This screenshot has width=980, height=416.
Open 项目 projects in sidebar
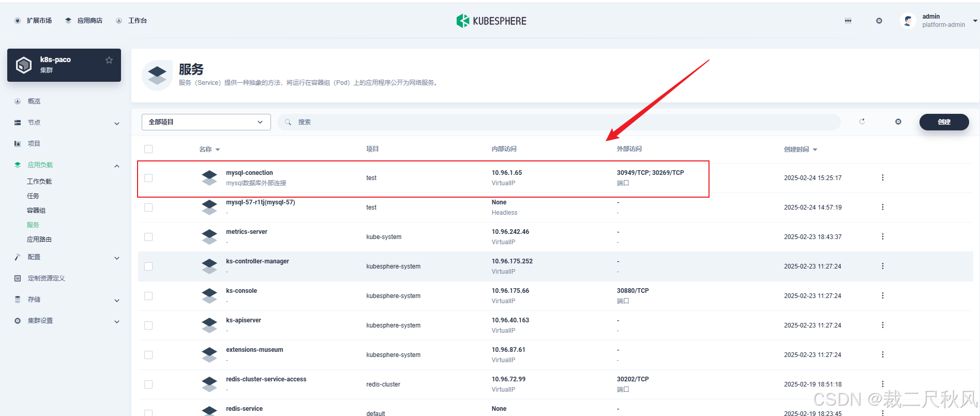pos(34,144)
